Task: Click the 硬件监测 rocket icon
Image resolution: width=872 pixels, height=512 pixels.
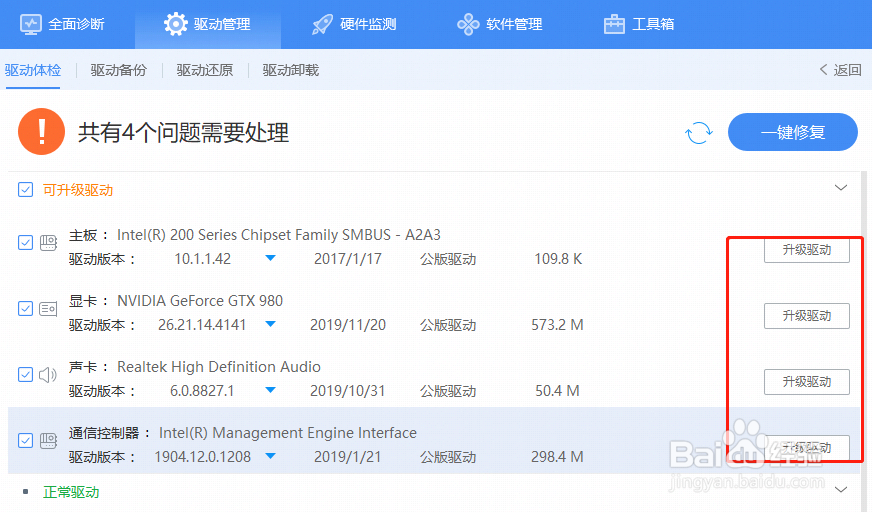Action: 322,24
